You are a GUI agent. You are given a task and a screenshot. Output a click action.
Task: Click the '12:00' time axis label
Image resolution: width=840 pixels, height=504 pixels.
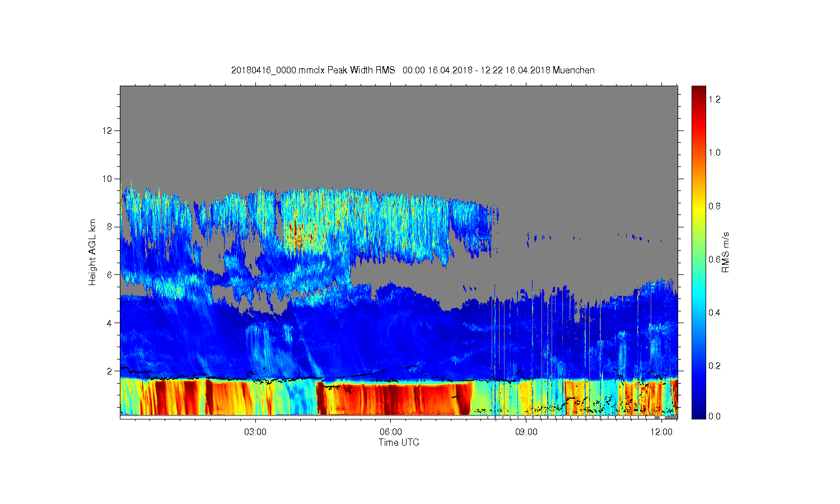click(x=662, y=432)
